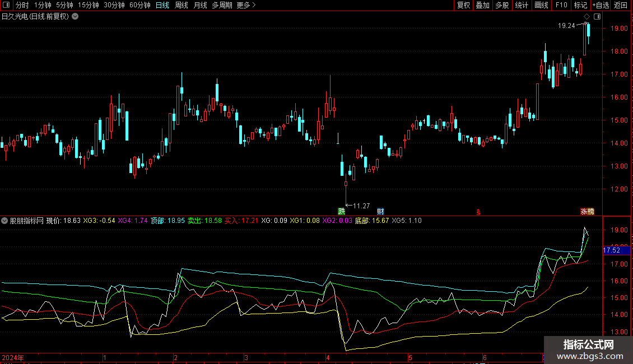Click the 返回 back button

coord(621,5)
